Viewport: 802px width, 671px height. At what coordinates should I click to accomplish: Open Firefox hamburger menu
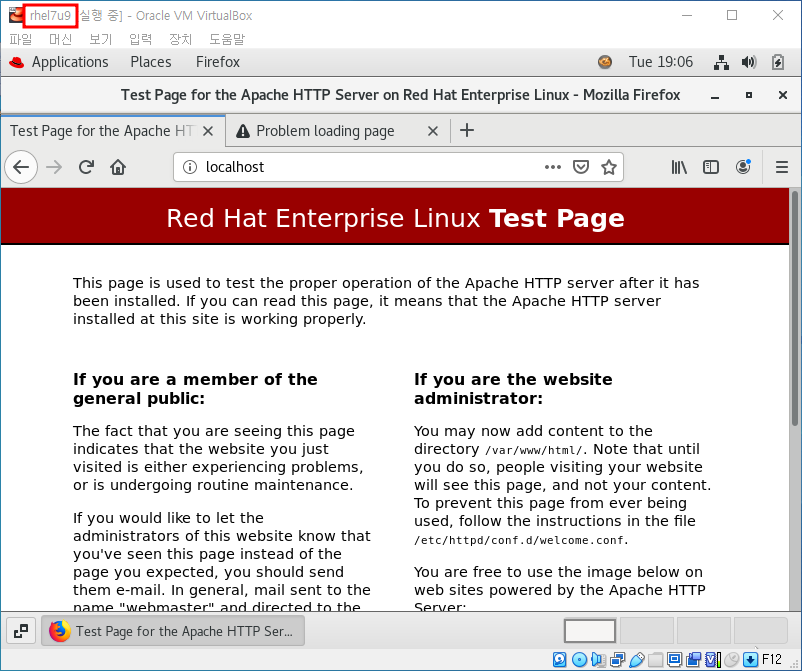[x=782, y=167]
